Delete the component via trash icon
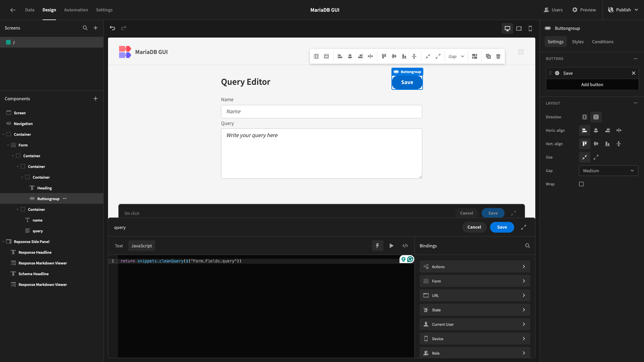Screen dimensions: 644x362 pos(498,56)
